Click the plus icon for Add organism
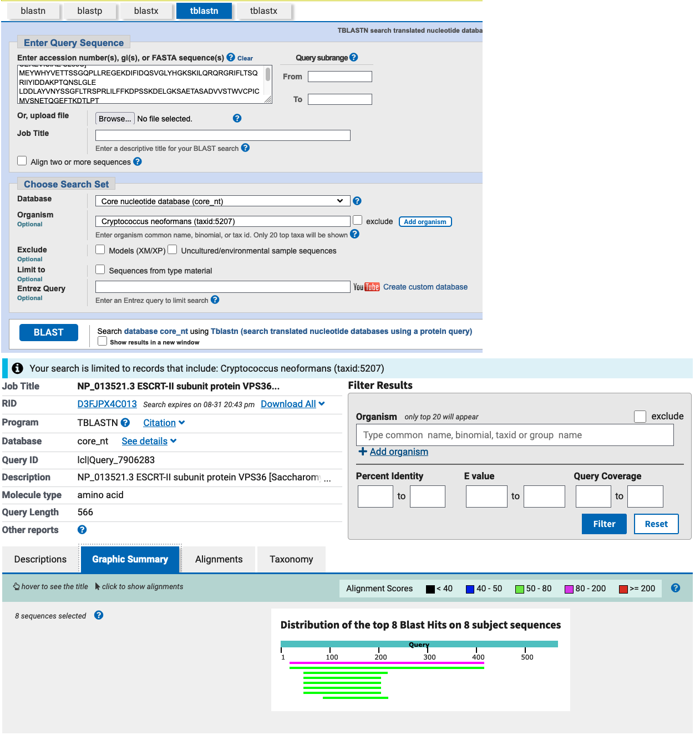 [363, 452]
